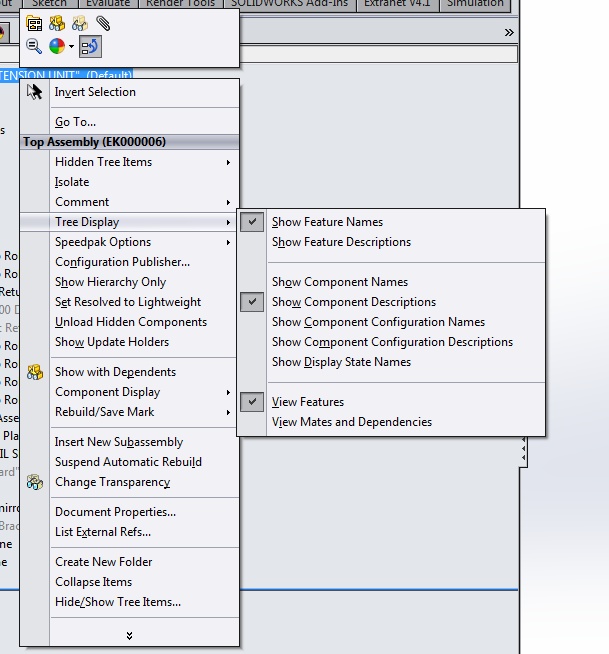Click the Zoom to Selection magnifier icon

[34, 46]
